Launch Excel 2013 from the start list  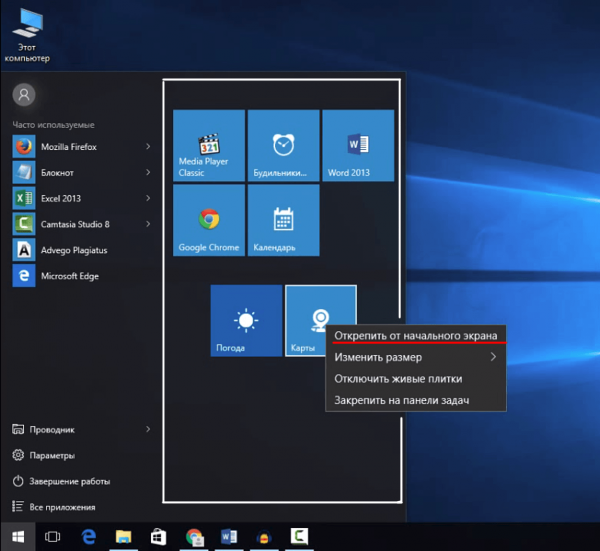(82, 198)
